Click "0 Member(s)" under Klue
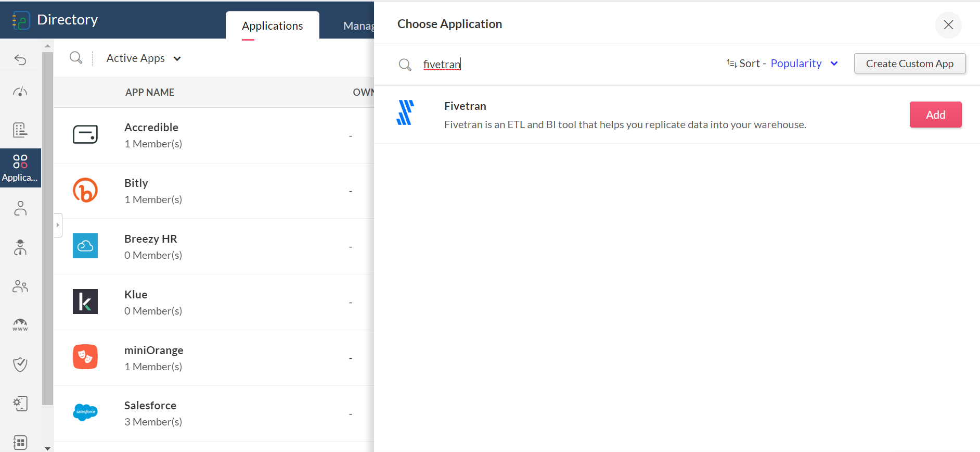The image size is (980, 452). [153, 311]
